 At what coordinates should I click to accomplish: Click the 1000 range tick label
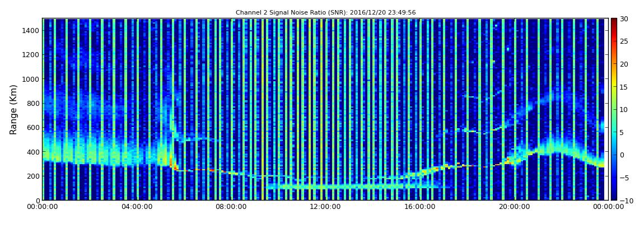coord(30,79)
